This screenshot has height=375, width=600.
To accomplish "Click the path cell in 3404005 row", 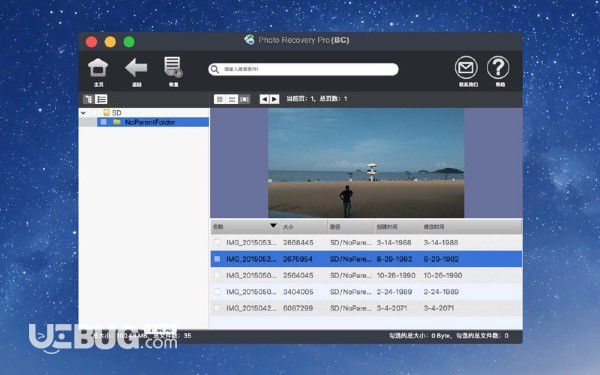I will (x=351, y=292).
